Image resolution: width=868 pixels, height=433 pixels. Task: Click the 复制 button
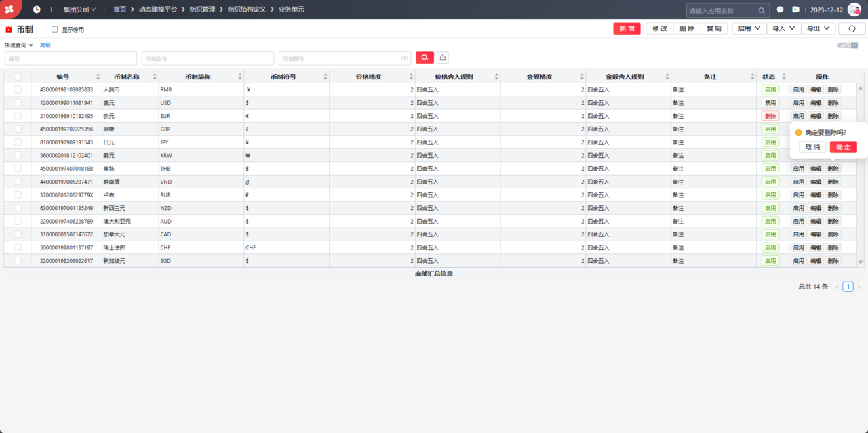click(714, 28)
